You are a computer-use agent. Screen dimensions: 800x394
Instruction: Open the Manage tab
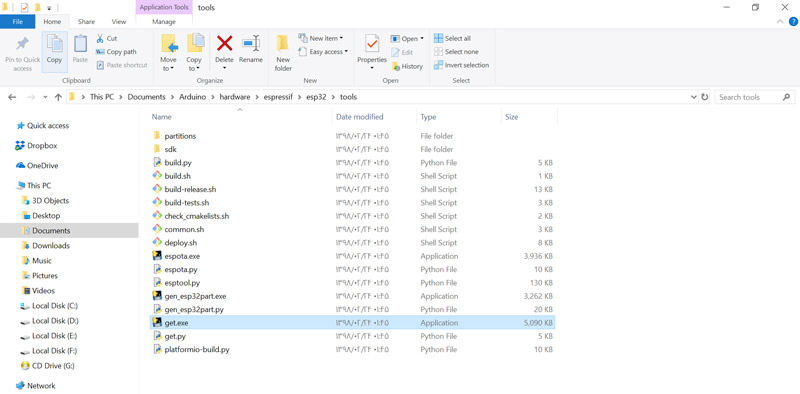[164, 21]
